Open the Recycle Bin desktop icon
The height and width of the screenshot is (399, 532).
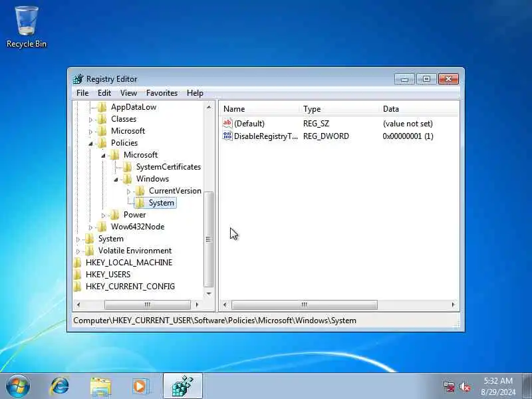[x=27, y=27]
